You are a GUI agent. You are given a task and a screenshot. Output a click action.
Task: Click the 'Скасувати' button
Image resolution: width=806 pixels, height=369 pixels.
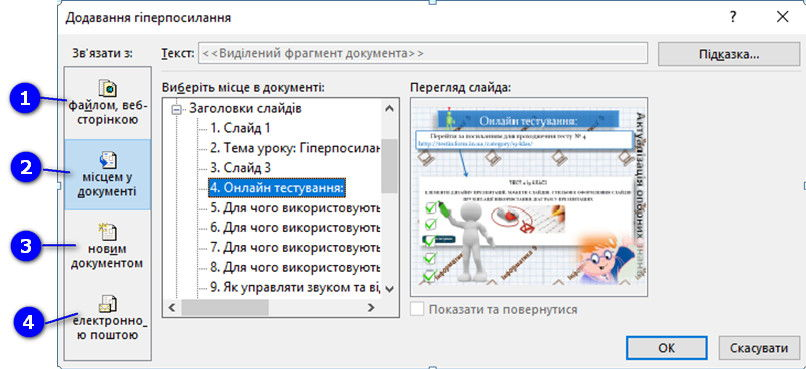(759, 348)
